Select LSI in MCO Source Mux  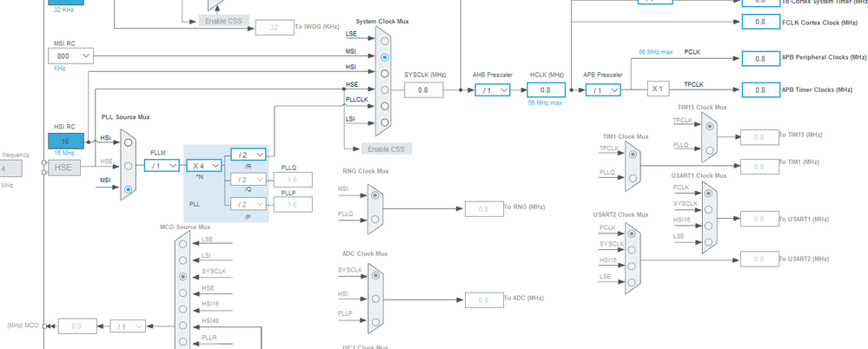183,260
